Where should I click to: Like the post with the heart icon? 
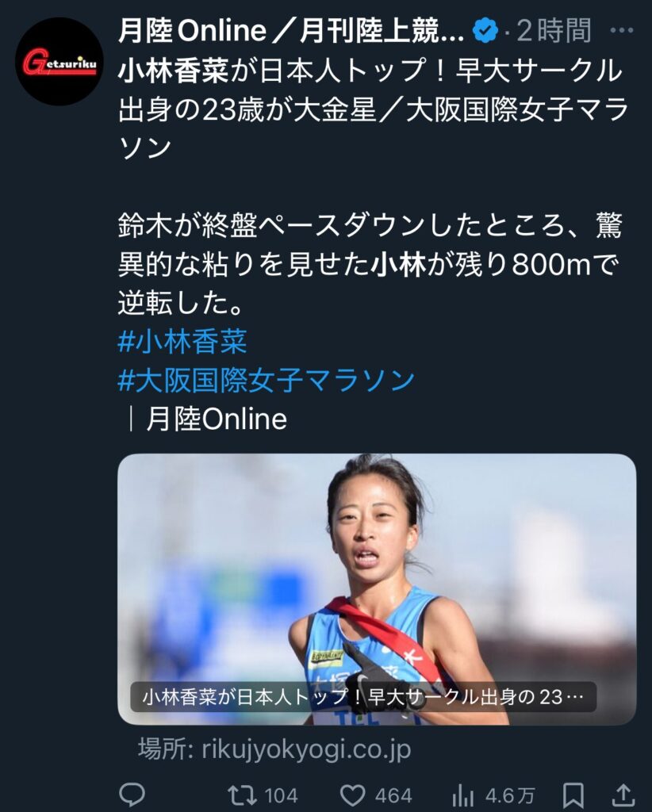(353, 795)
